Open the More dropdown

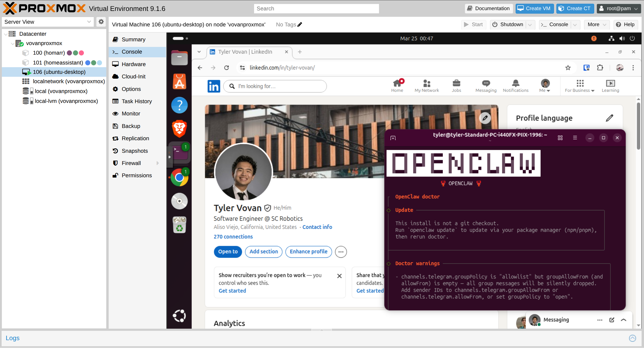596,25
